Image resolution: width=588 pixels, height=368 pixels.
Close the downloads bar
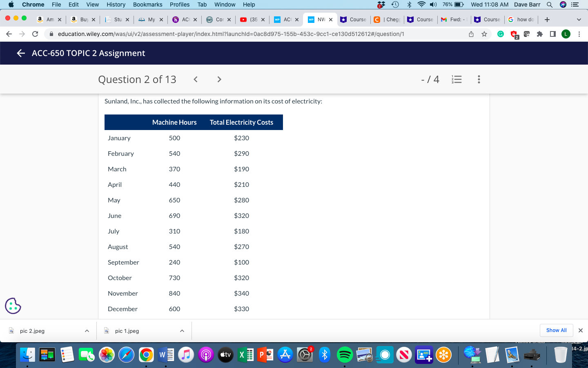(581, 330)
